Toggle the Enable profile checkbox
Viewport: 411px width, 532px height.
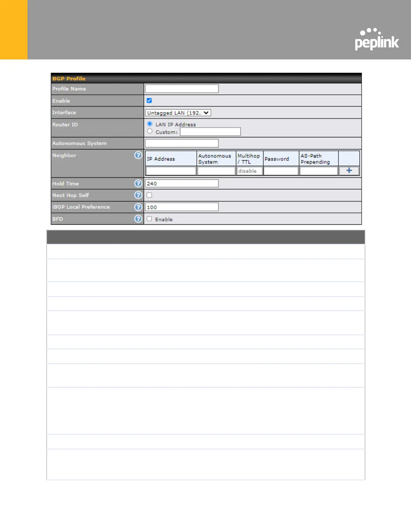tap(149, 100)
